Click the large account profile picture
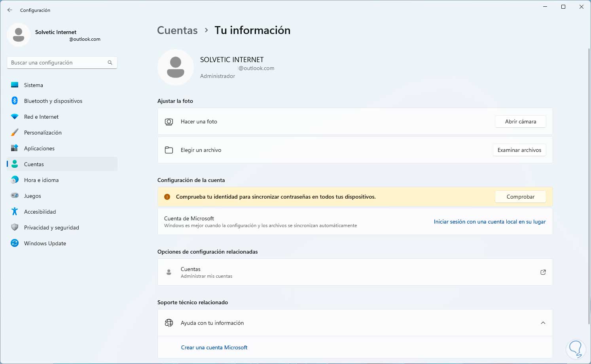 pyautogui.click(x=176, y=67)
